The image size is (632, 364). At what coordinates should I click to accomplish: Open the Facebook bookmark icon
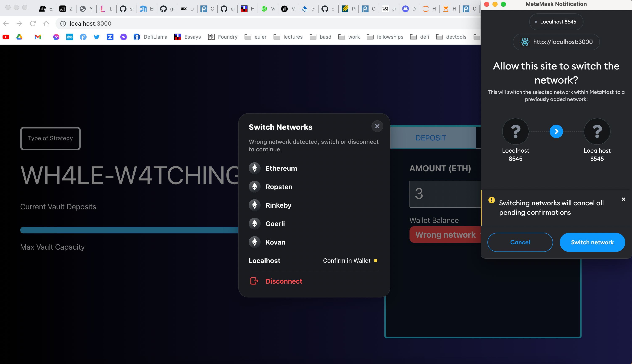click(83, 37)
